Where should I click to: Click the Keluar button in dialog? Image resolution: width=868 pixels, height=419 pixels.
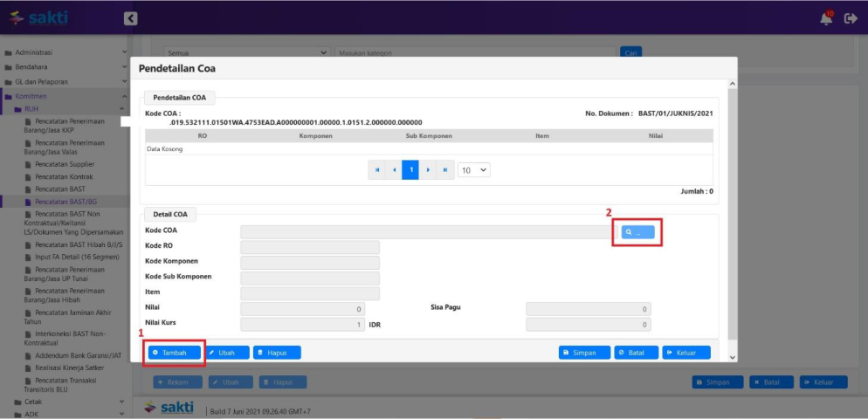pyautogui.click(x=685, y=353)
